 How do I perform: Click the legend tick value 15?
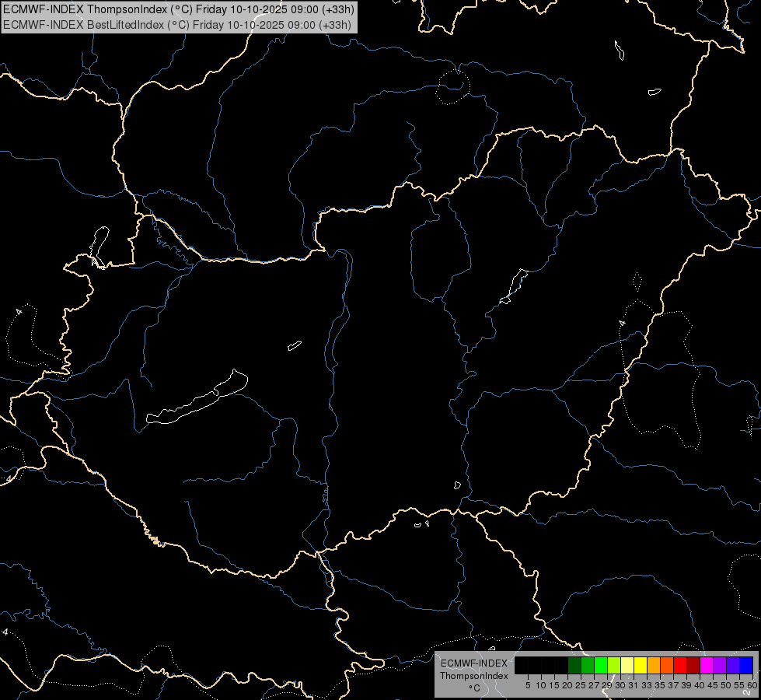click(x=554, y=685)
